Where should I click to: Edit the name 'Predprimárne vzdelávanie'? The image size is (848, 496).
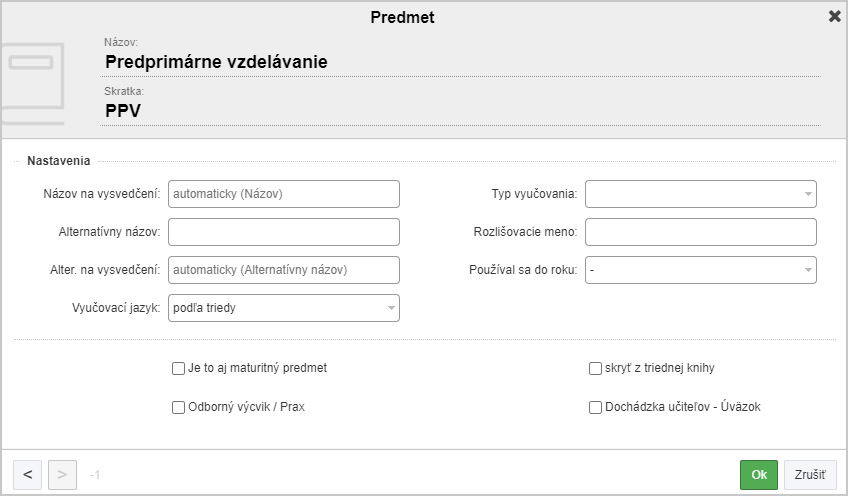coord(461,62)
